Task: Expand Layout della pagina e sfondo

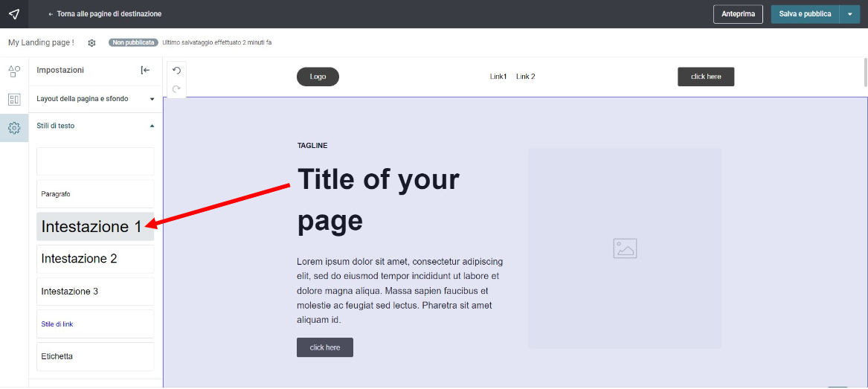Action: coord(95,99)
